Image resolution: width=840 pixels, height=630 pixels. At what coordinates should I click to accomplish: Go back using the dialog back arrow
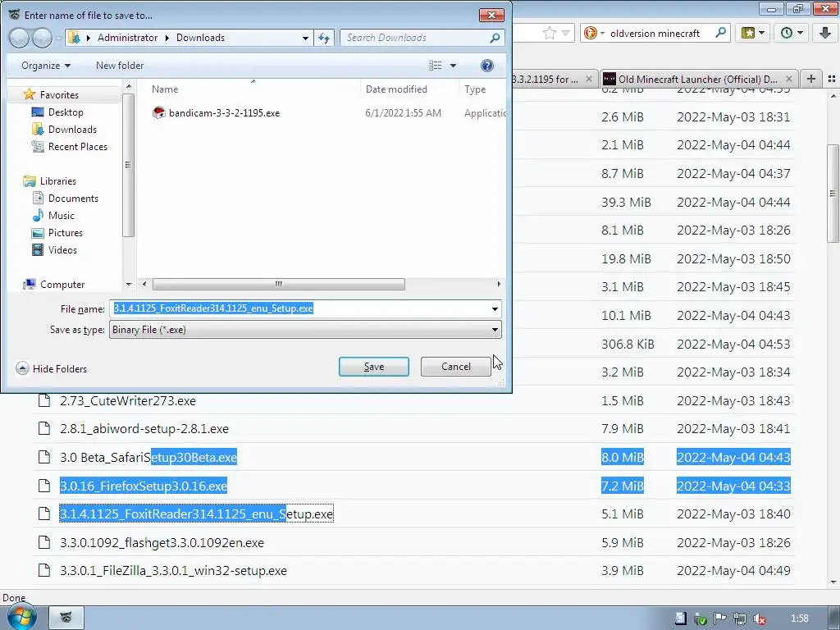click(20, 38)
